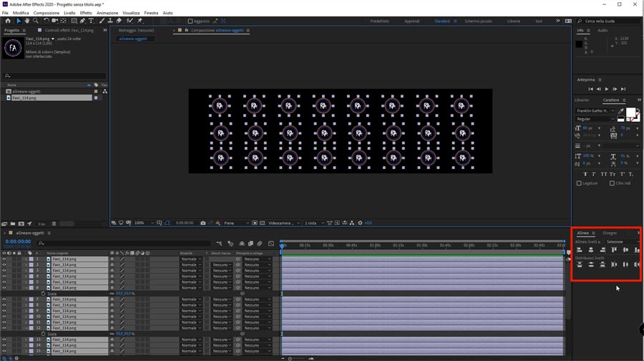
Task: Toggle motion blur icon in timeline header
Action: [260, 244]
